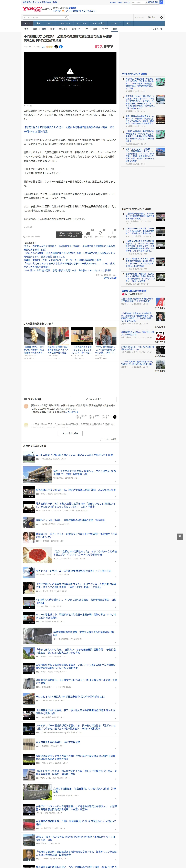Click the first commenter's avatar
This screenshot has width=186, height=868.
point(26,406)
